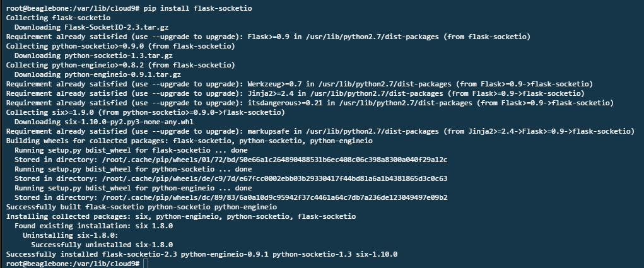Click the 'Successfully installed flask-socketio-2.3' line
Screen dimensions: 644x268
202,253
